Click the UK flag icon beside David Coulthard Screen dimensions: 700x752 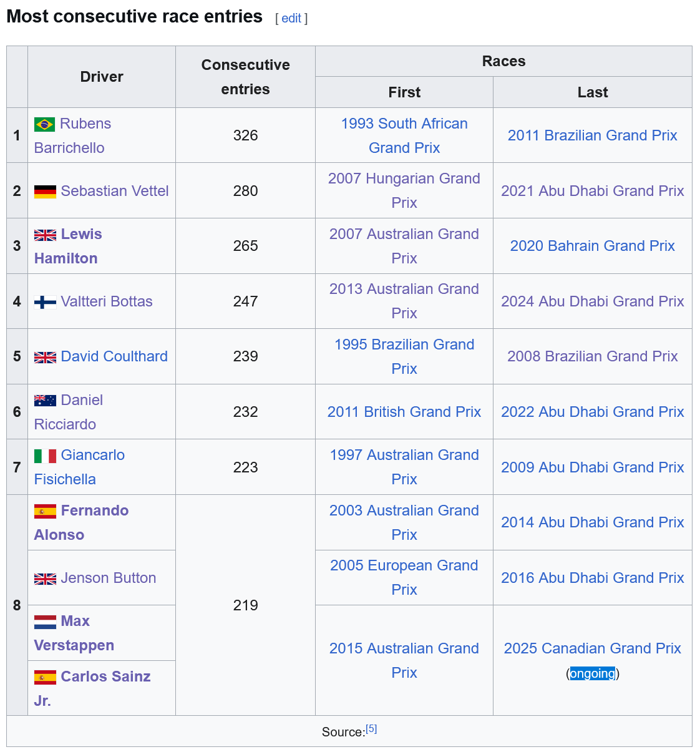point(45,357)
